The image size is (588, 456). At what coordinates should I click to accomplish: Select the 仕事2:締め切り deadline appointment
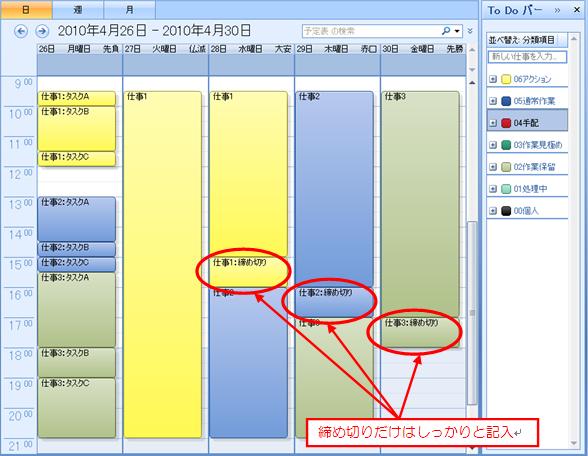334,302
